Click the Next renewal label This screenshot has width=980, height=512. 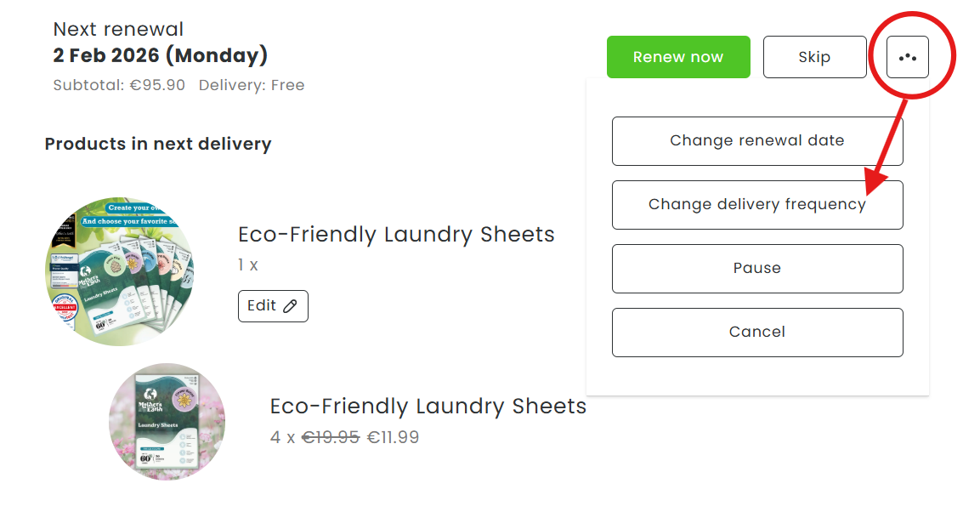pos(118,30)
